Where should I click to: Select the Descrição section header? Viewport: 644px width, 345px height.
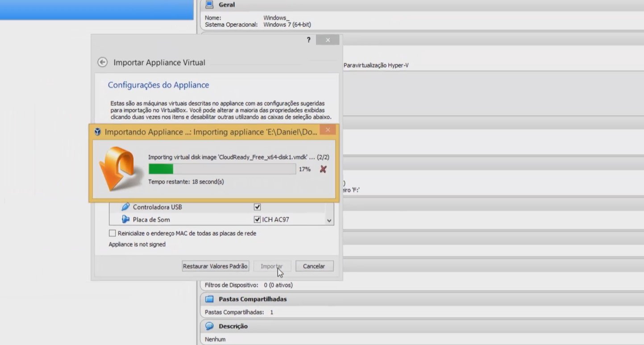[x=422, y=326]
